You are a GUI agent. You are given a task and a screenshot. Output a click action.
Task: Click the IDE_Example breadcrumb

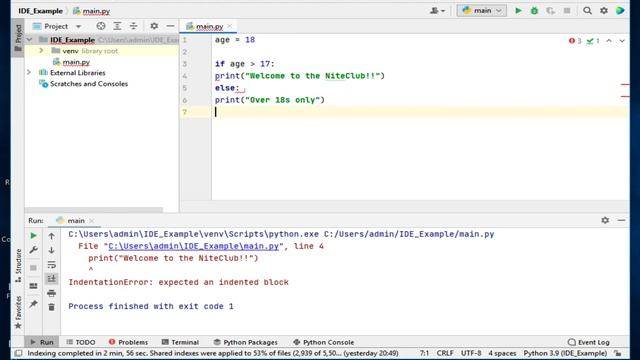(x=40, y=11)
